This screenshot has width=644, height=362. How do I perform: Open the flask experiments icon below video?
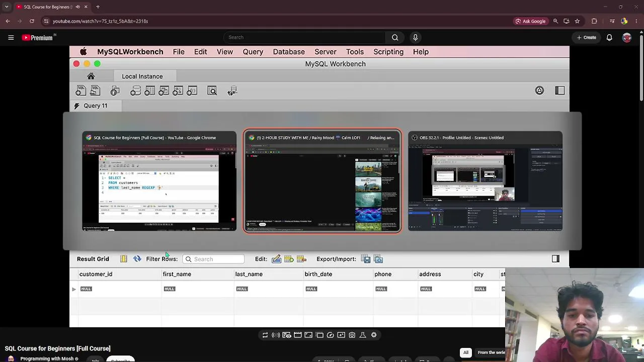(x=363, y=335)
